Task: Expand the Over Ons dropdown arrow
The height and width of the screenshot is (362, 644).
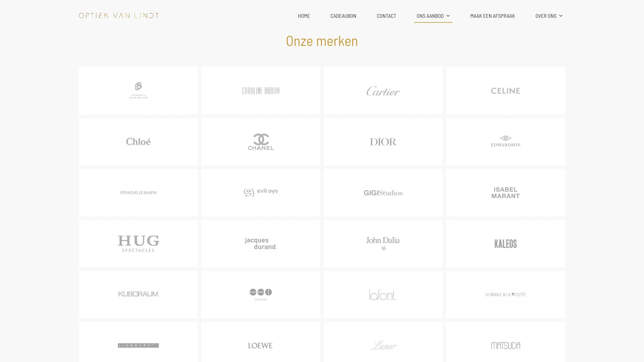Action: [560, 16]
